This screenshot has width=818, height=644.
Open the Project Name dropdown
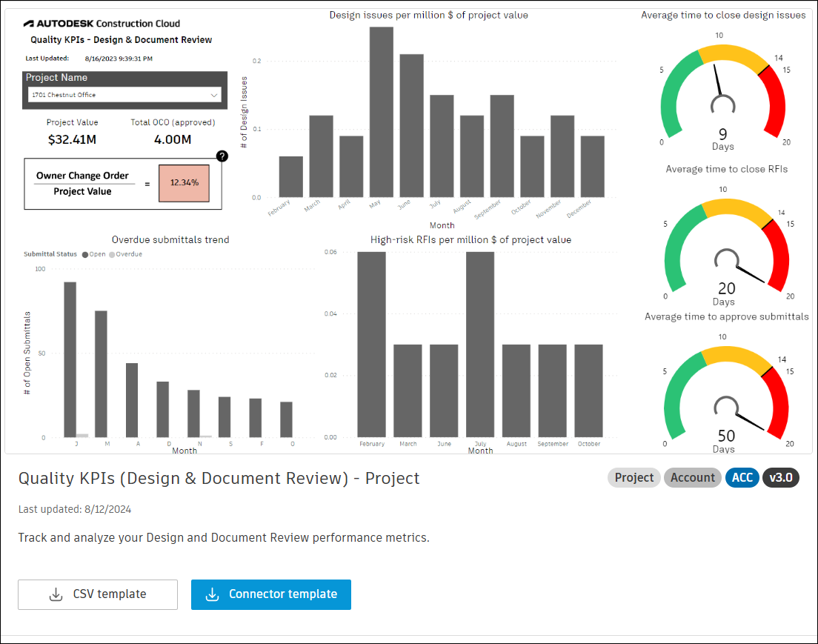[x=124, y=95]
